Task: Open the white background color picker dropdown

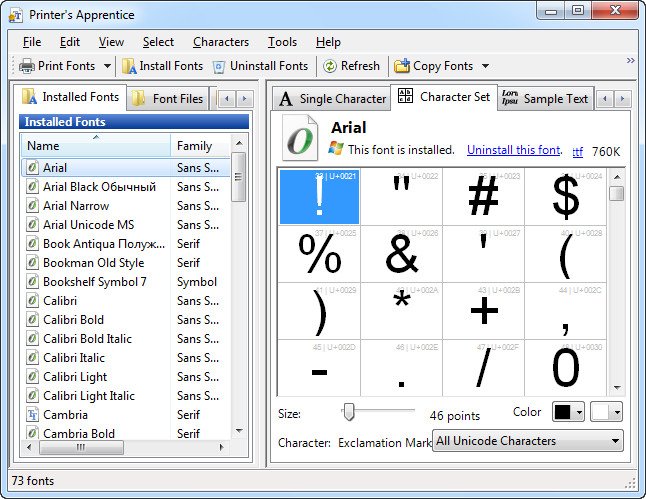Action: 606,412
